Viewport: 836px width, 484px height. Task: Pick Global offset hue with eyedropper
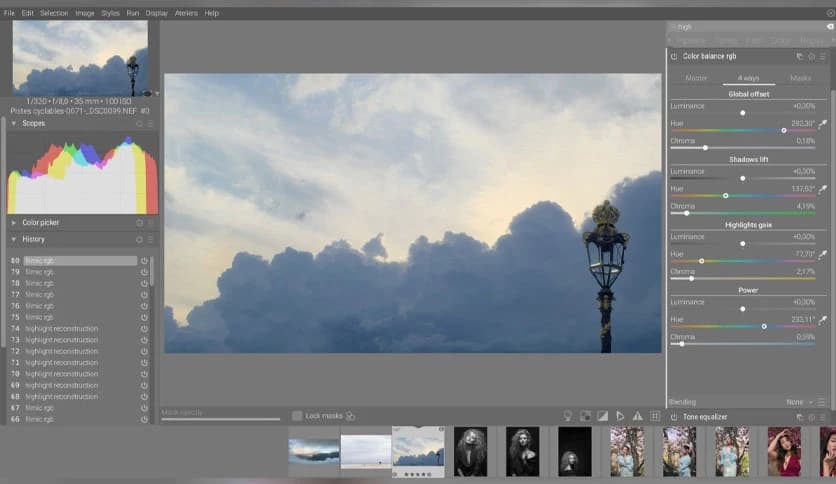[823, 124]
